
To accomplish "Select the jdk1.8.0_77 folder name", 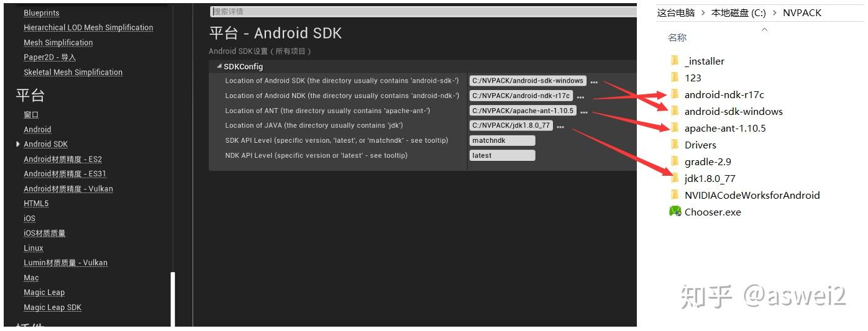I will 710,178.
